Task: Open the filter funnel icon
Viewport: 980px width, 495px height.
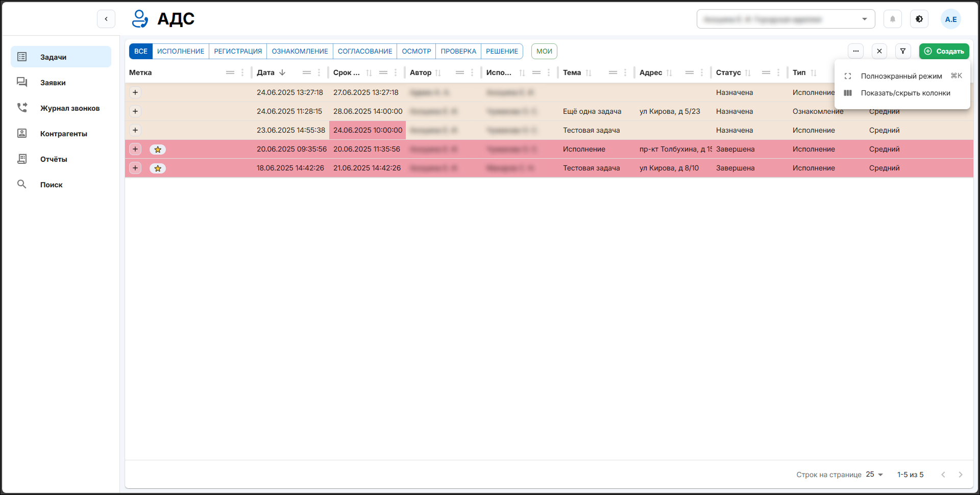Action: pos(903,51)
